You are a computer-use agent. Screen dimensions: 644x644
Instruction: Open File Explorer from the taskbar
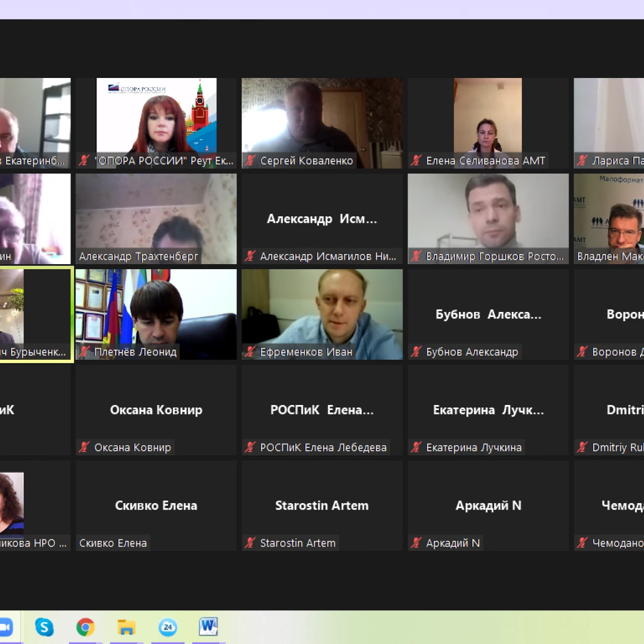pos(126,627)
